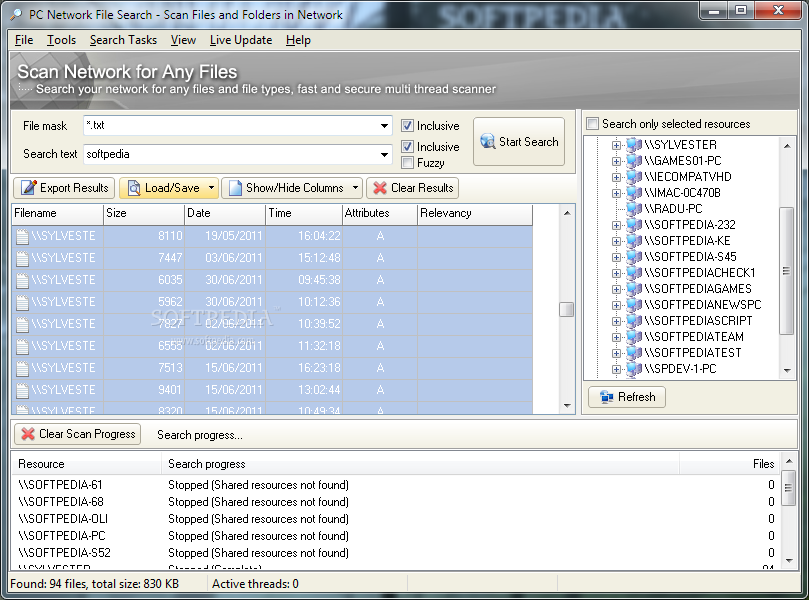Click the Start Search globe icon
The height and width of the screenshot is (600, 809).
(x=488, y=141)
